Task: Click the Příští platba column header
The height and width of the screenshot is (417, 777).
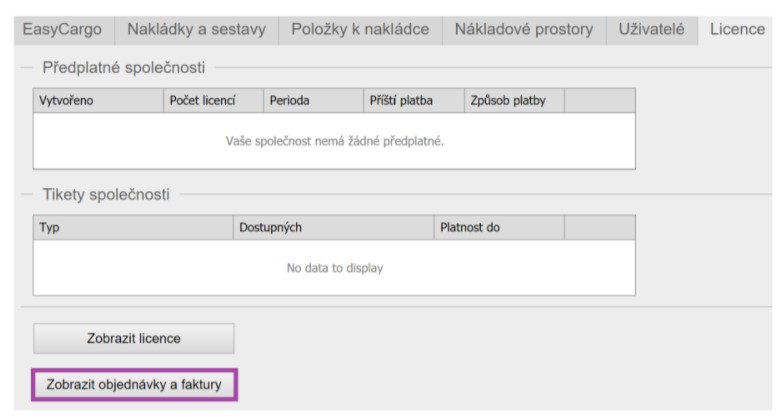Action: pos(413,100)
